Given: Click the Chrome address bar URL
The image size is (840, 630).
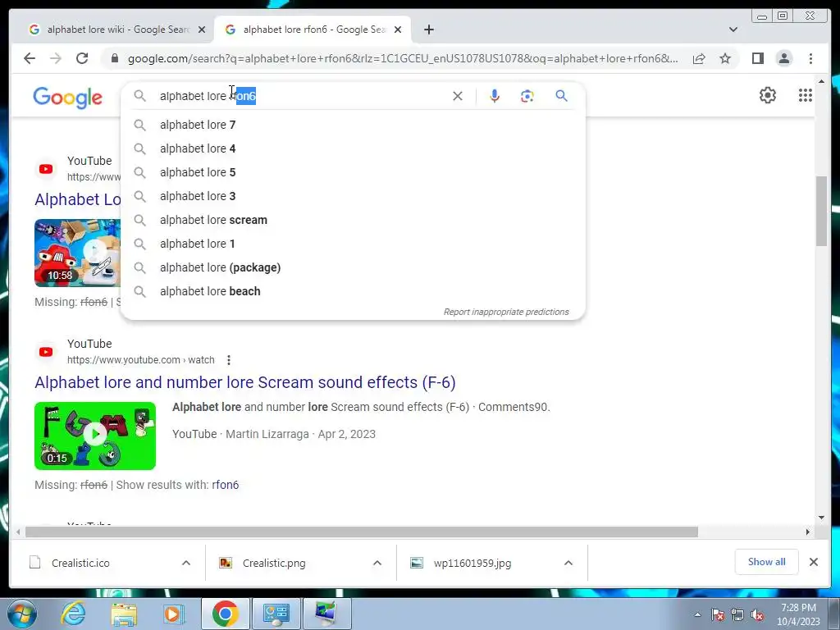Looking at the screenshot, I should (402, 58).
